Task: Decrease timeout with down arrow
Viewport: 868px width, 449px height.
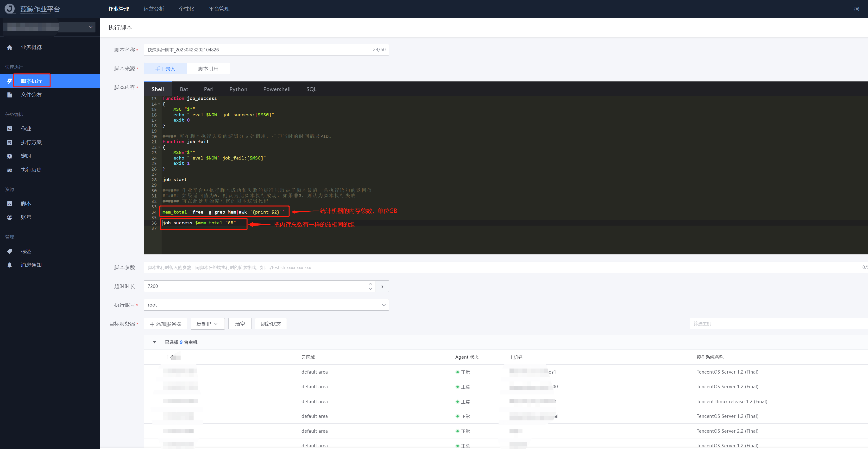Action: click(x=370, y=289)
